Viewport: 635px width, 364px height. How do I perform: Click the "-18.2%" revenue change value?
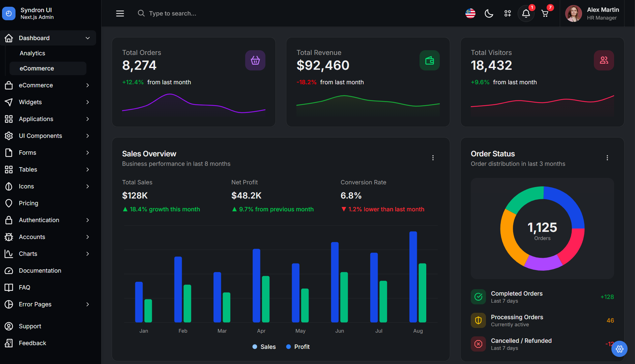pyautogui.click(x=307, y=82)
